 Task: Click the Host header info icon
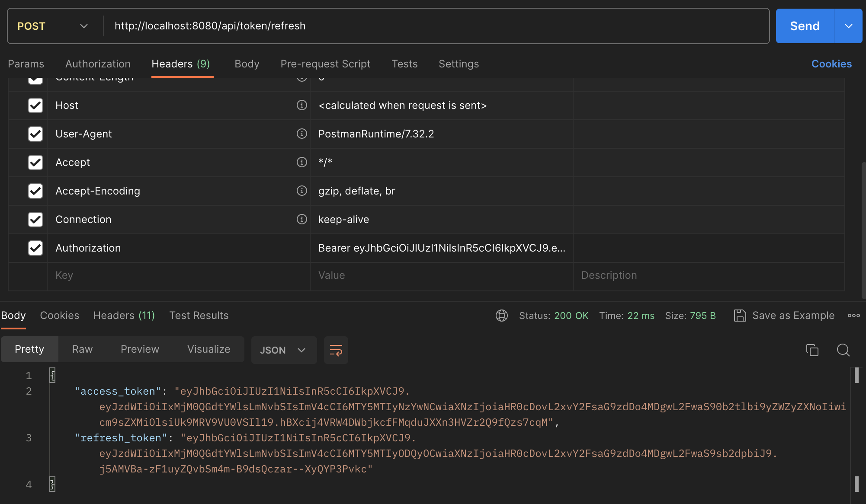click(302, 105)
